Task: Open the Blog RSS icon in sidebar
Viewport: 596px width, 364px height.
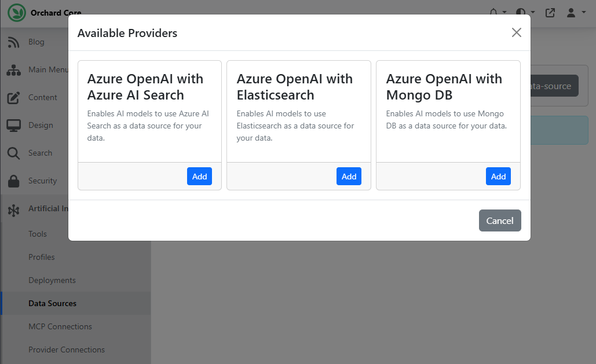Action: [x=14, y=42]
